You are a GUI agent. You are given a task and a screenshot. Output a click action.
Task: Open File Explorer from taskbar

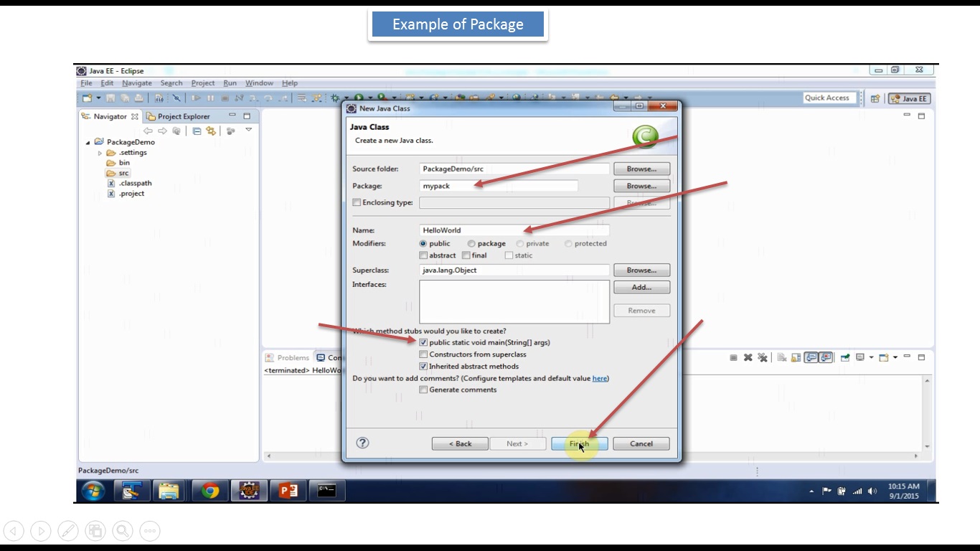pos(169,491)
